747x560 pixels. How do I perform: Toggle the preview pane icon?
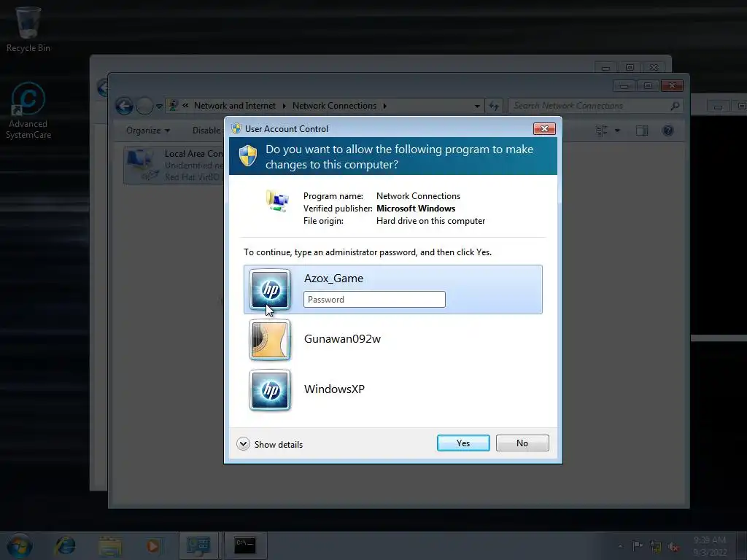click(642, 131)
